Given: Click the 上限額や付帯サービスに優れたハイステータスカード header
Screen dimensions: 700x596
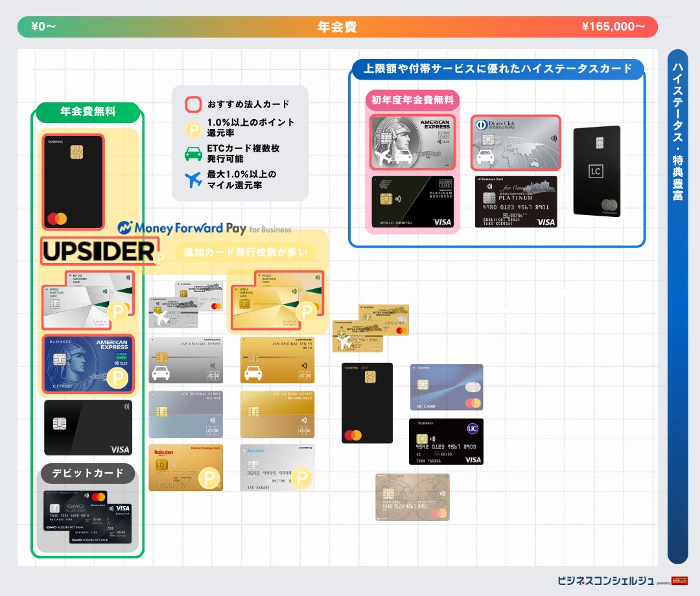Looking at the screenshot, I should pyautogui.click(x=498, y=69).
